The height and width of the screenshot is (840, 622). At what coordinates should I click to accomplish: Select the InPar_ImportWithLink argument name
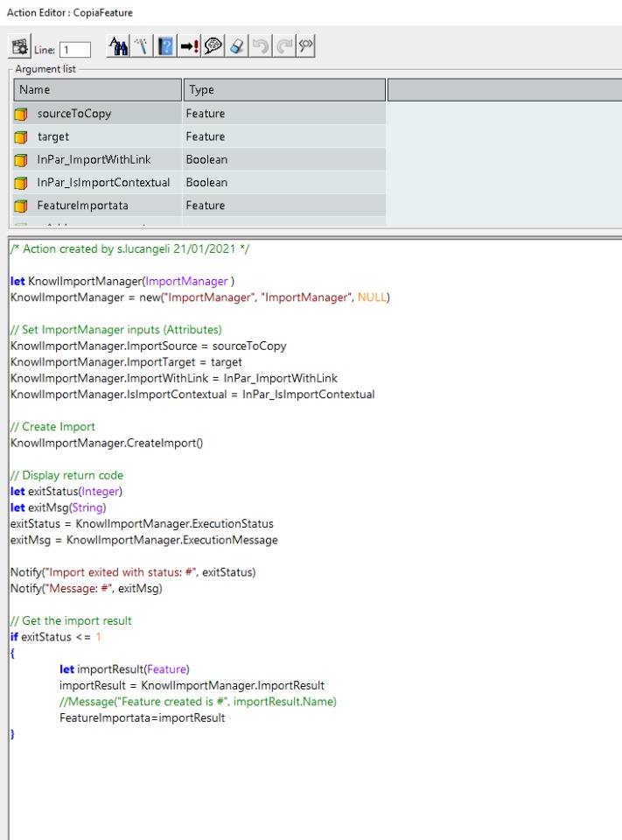pyautogui.click(x=94, y=159)
